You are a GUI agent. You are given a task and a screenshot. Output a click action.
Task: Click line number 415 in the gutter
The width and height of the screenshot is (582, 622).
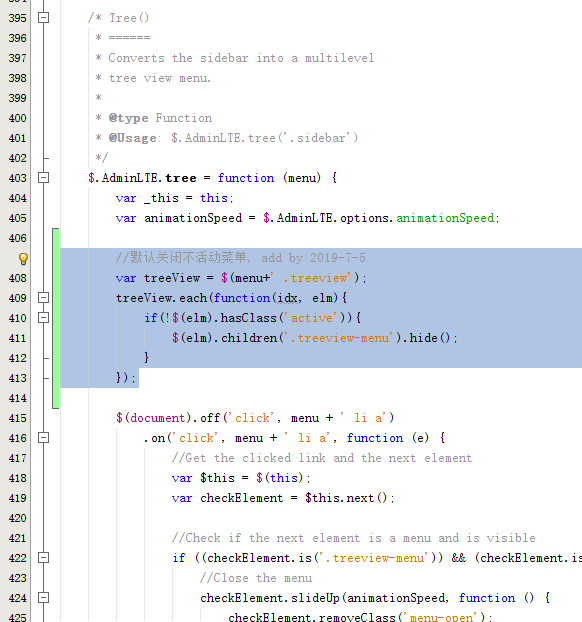(x=17, y=418)
